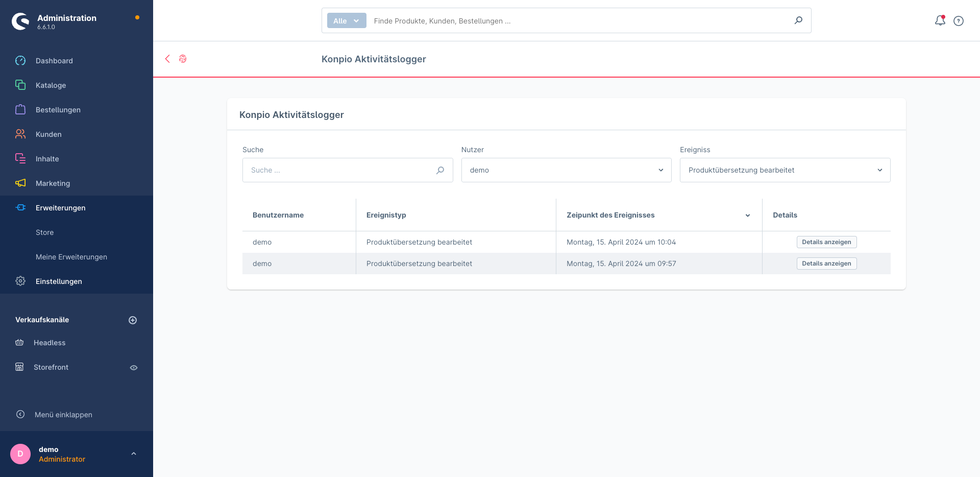Click the Storefront shop icon

(x=19, y=367)
